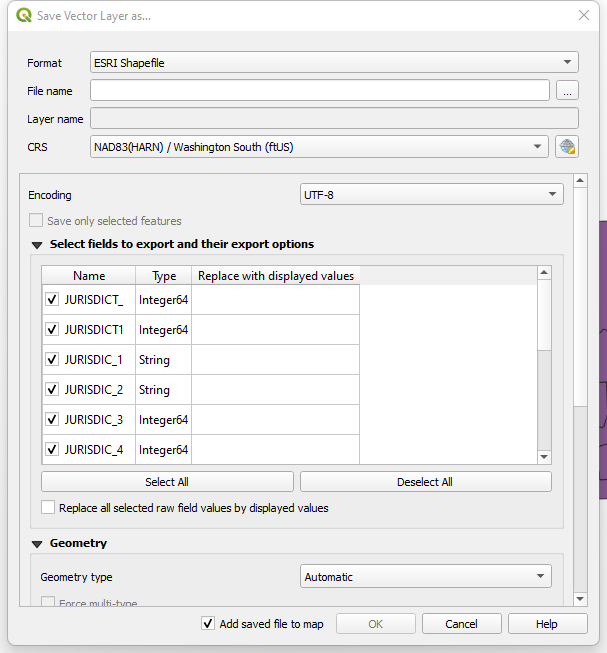This screenshot has height=653, width=607.
Task: Collapse the Select fields to export section
Action: (37, 244)
